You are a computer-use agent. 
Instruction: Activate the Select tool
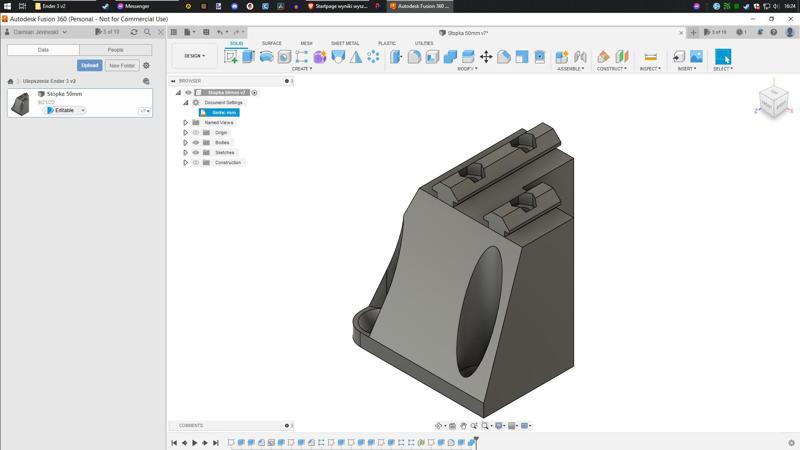pos(723,57)
